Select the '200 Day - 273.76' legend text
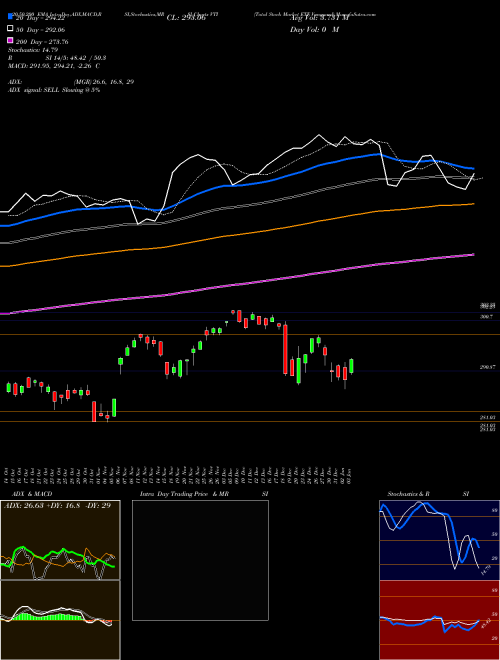 42,42
